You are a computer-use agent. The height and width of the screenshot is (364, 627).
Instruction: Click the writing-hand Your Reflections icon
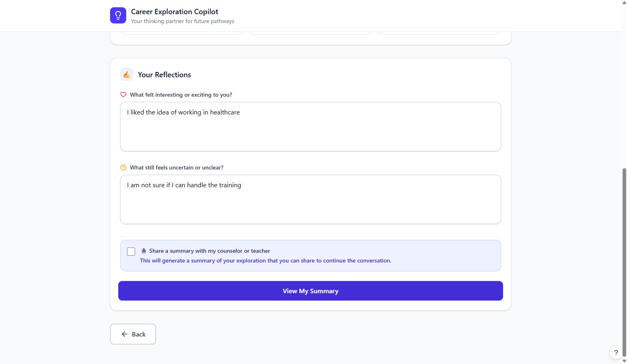pyautogui.click(x=127, y=74)
